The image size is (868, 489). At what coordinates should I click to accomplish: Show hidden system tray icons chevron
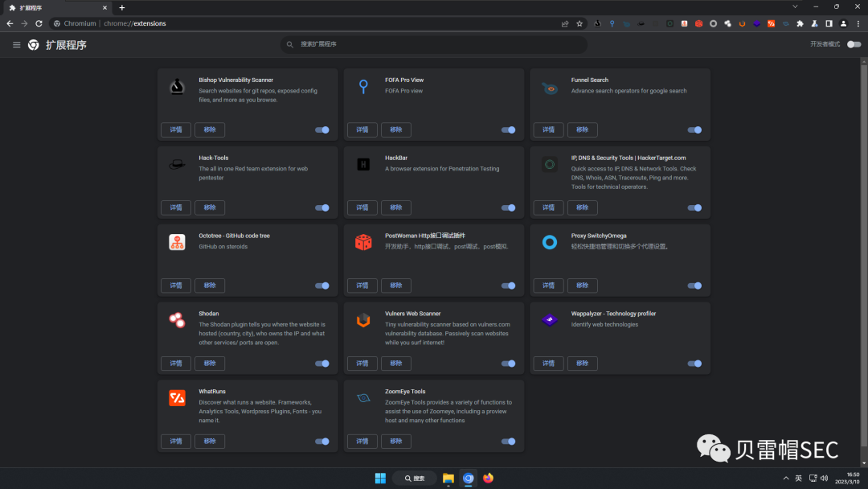click(x=785, y=479)
